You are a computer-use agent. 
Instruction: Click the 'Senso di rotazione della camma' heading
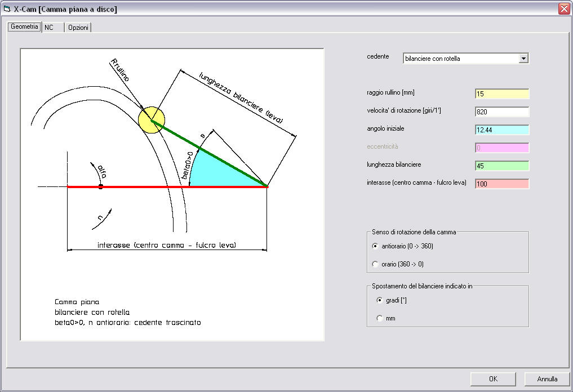point(414,232)
